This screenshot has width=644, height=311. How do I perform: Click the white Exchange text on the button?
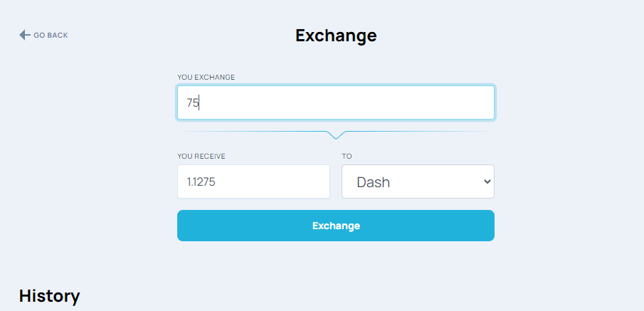tap(336, 226)
